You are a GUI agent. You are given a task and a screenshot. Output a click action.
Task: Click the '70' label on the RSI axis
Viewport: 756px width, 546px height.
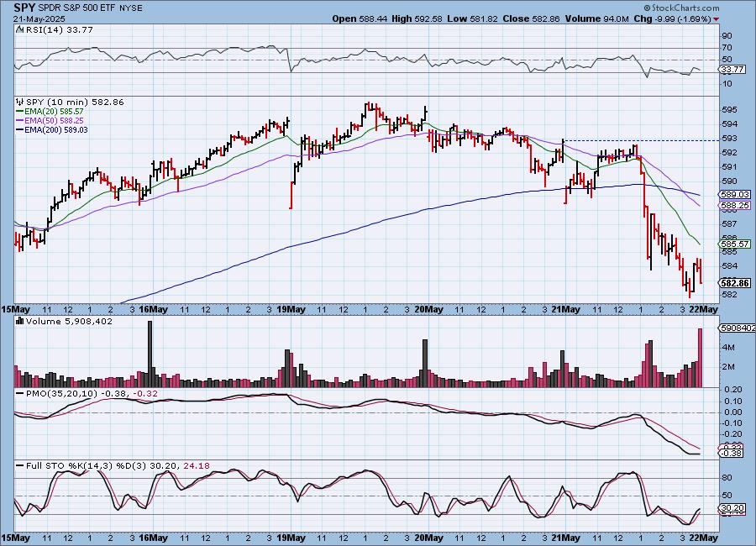point(727,48)
